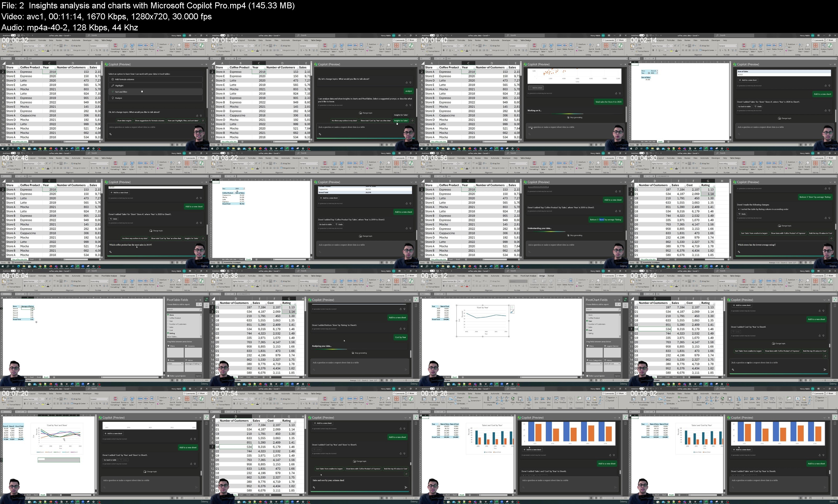Click Slicer icon in 00:08:28 frame
Screen dimensions: 838x504
(x=556, y=399)
